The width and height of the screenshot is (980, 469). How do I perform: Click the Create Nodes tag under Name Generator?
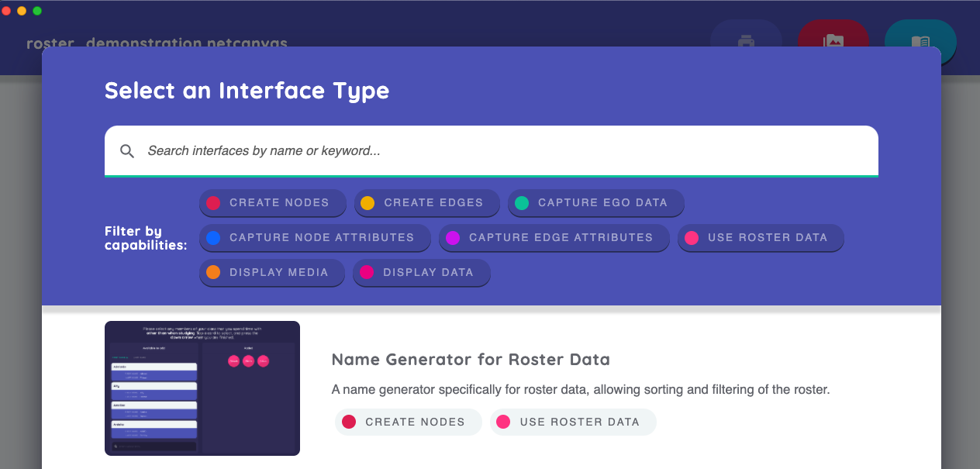408,422
